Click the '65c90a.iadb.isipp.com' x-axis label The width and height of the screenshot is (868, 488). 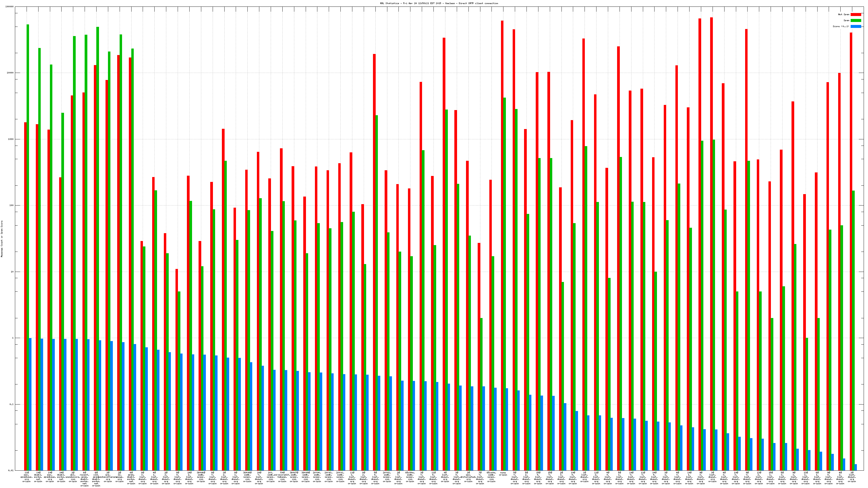(x=410, y=477)
